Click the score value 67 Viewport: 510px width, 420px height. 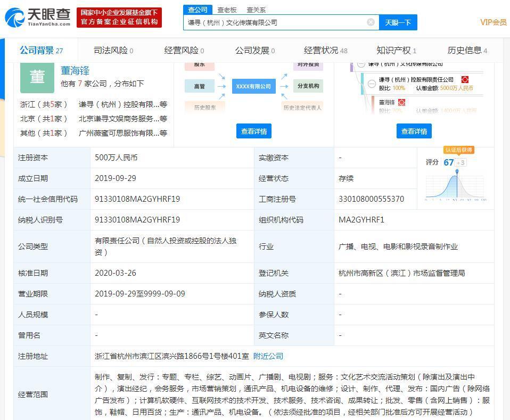pyautogui.click(x=449, y=162)
